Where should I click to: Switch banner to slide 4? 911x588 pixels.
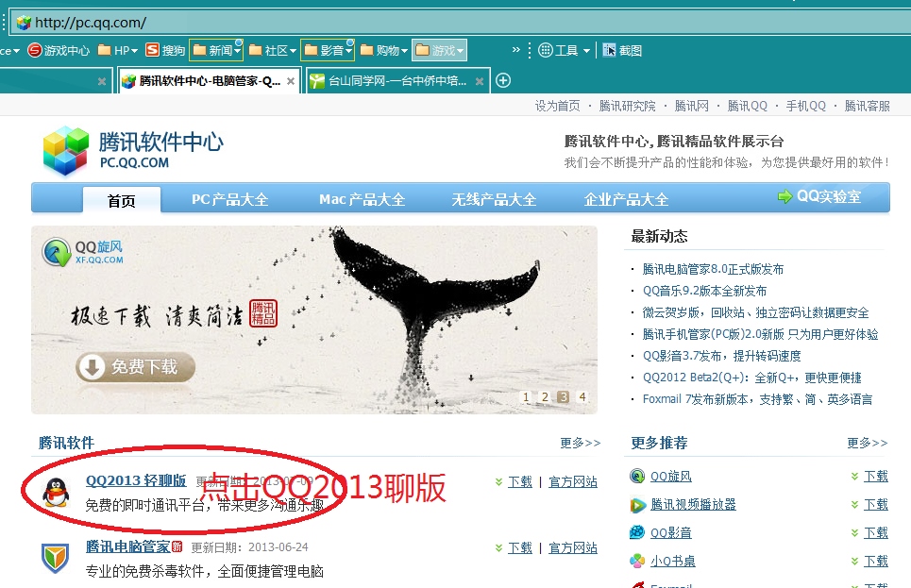tap(582, 396)
